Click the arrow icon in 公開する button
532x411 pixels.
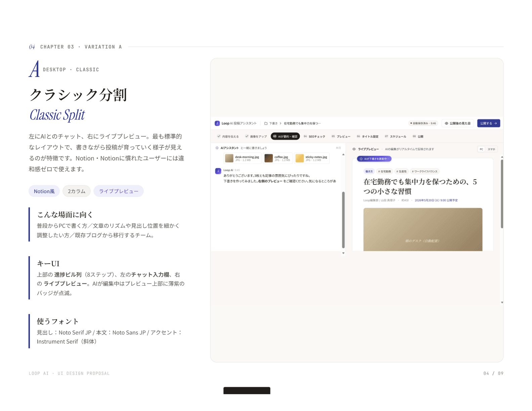tap(495, 123)
